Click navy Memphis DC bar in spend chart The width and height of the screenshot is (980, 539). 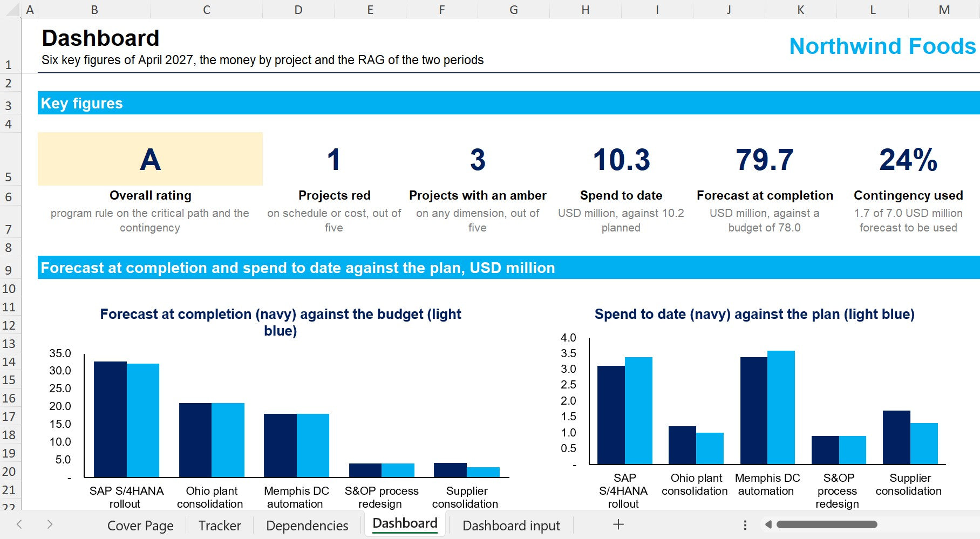coord(754,411)
